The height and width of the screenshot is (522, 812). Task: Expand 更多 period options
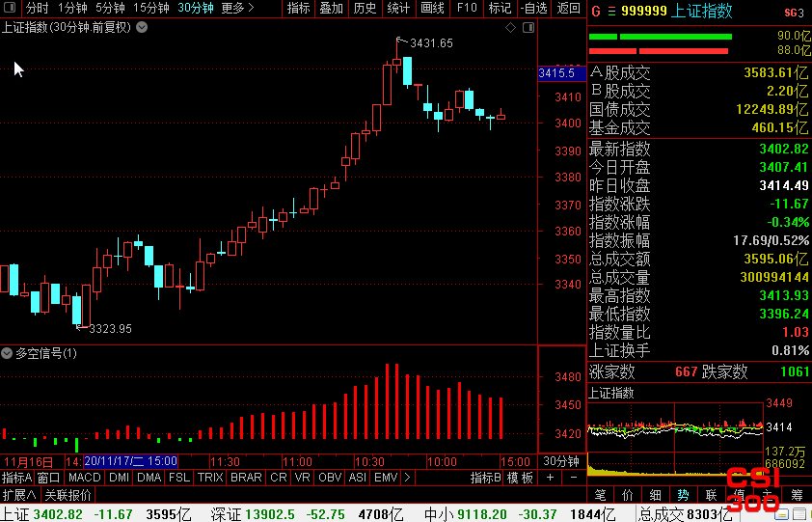point(237,8)
